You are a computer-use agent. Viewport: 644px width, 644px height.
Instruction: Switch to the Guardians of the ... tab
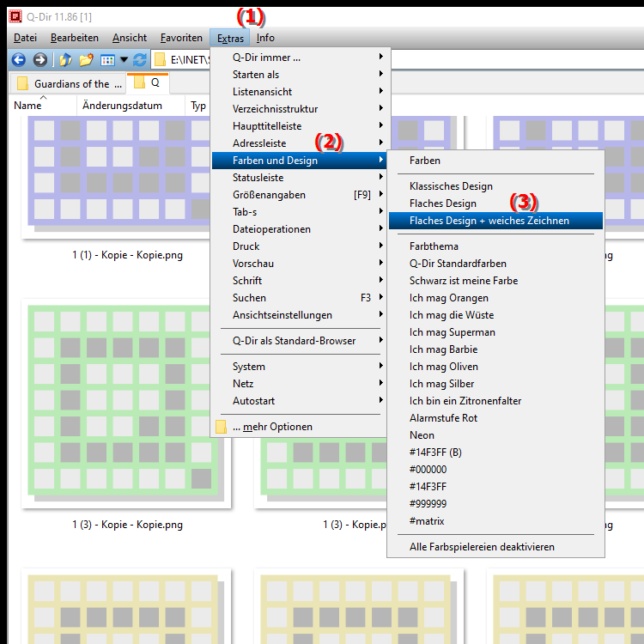click(68, 84)
